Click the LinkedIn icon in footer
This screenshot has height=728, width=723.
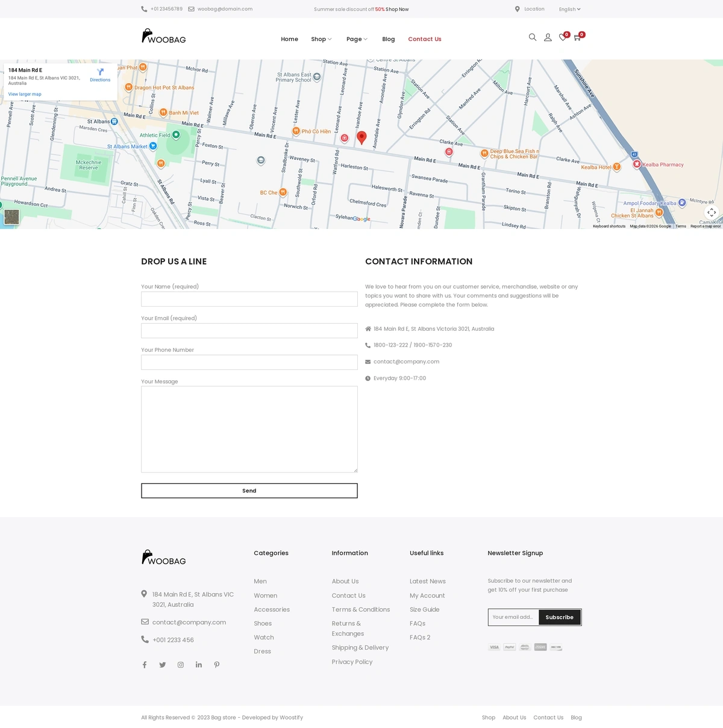(199, 665)
